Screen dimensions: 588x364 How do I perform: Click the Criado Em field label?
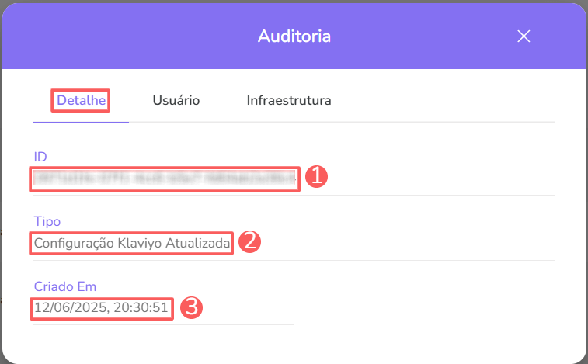point(64,286)
